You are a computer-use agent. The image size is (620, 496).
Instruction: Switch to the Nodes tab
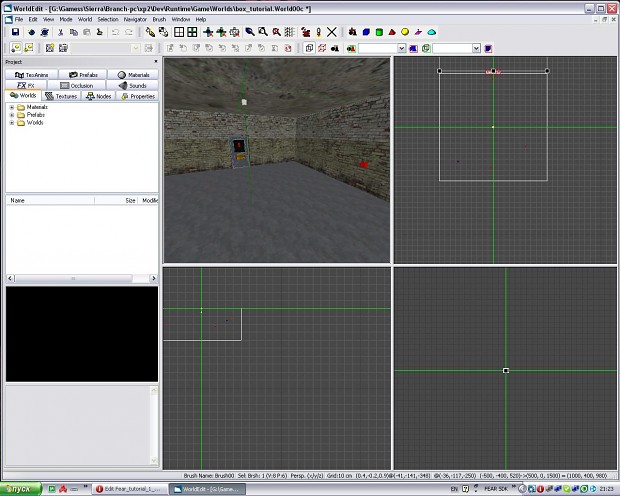point(99,96)
